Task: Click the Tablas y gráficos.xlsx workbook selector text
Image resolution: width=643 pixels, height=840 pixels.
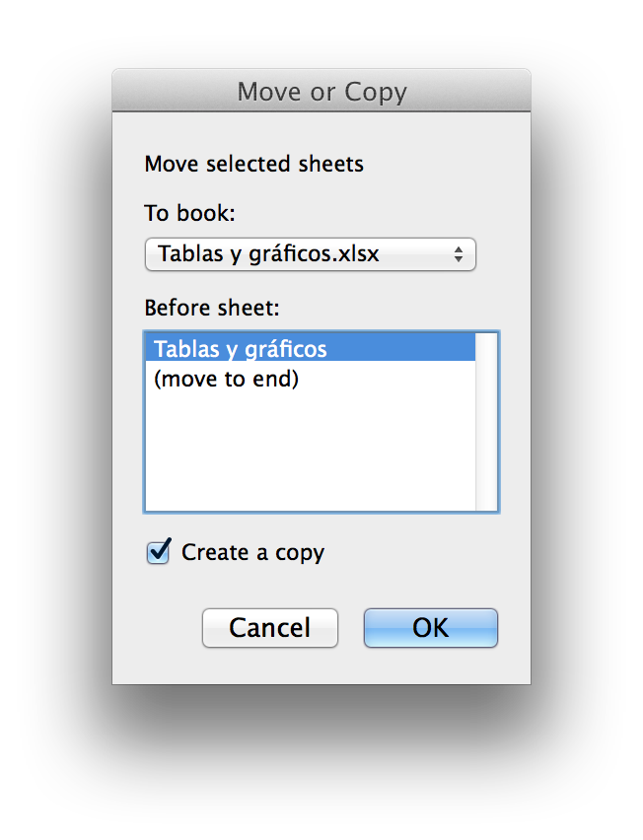Action: click(x=268, y=254)
